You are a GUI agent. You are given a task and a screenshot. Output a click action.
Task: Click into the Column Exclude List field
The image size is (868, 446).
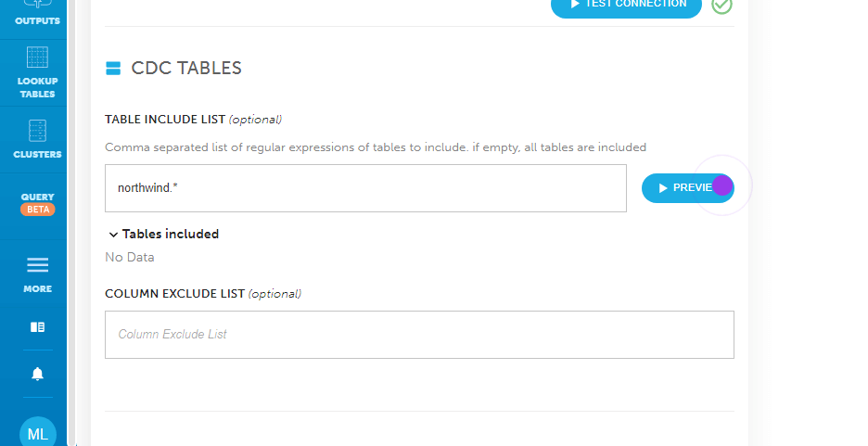coord(419,335)
